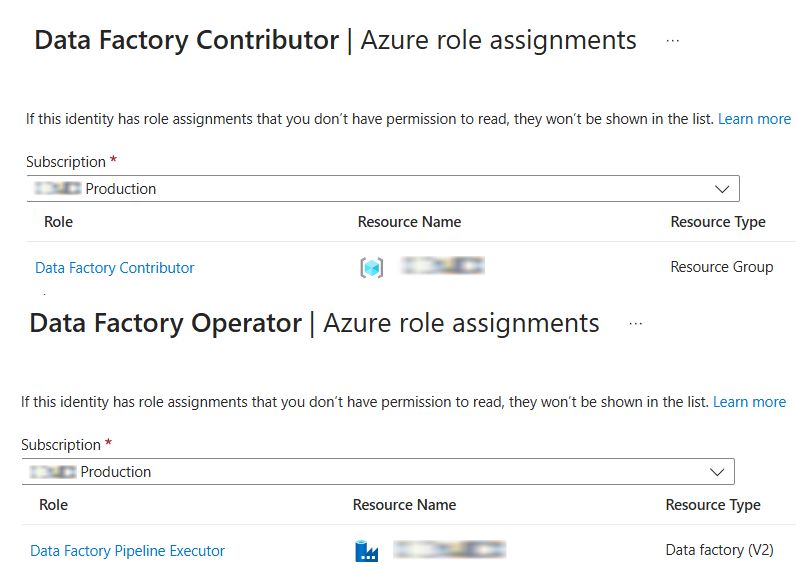The width and height of the screenshot is (796, 569).
Task: Open Learn more link in Operator panel
Action: tap(749, 402)
